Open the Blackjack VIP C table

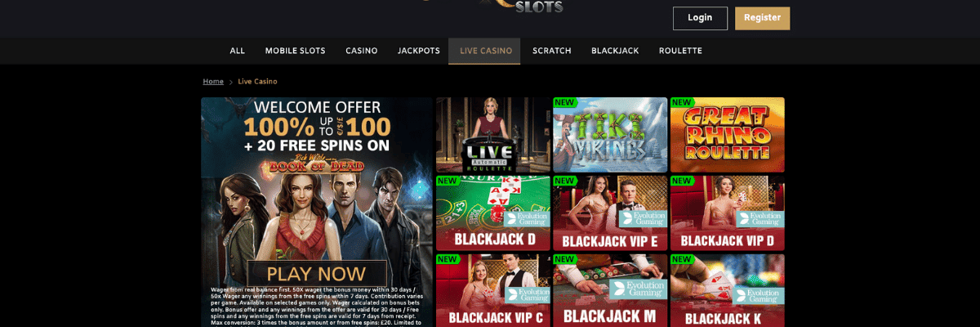pos(492,290)
